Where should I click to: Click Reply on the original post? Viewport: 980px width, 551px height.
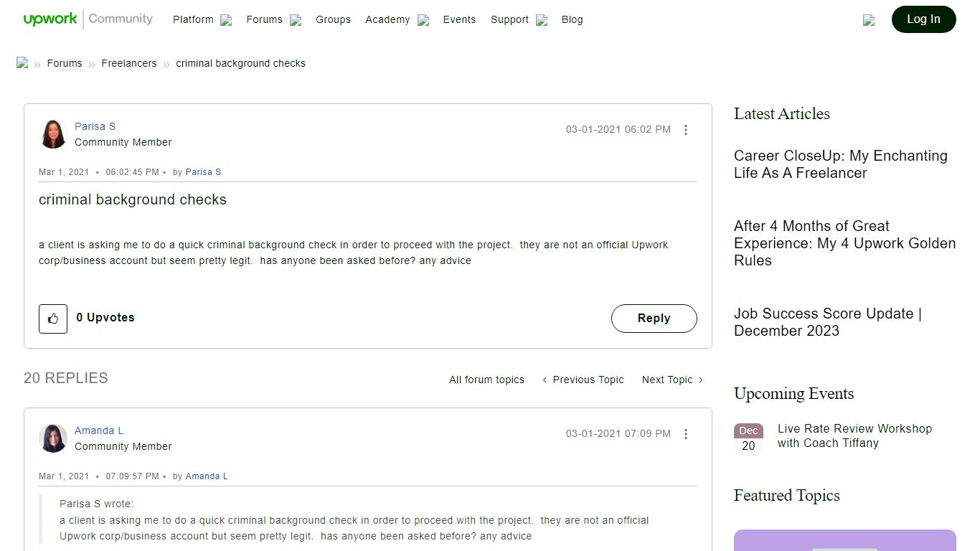(x=654, y=319)
